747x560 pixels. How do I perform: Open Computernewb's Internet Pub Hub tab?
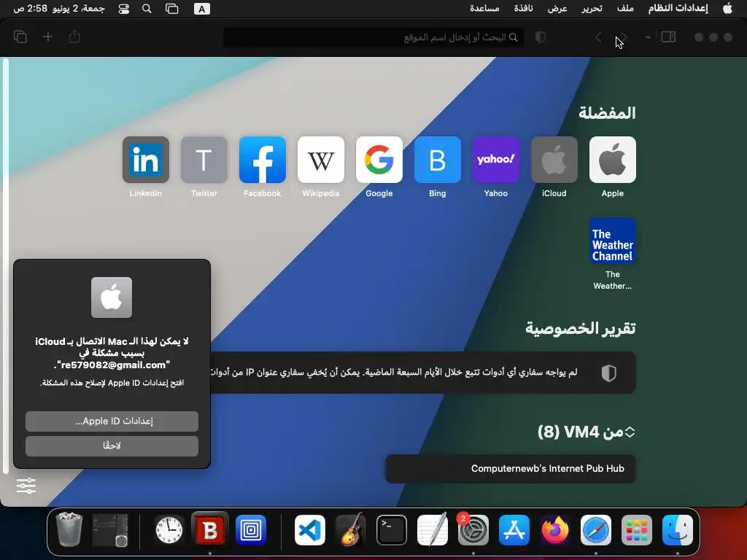[510, 469]
